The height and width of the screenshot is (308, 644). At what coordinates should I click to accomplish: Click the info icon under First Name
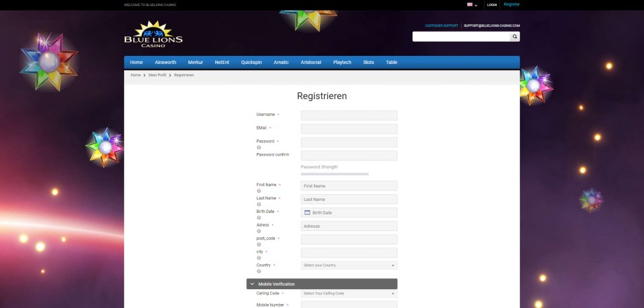click(x=259, y=191)
